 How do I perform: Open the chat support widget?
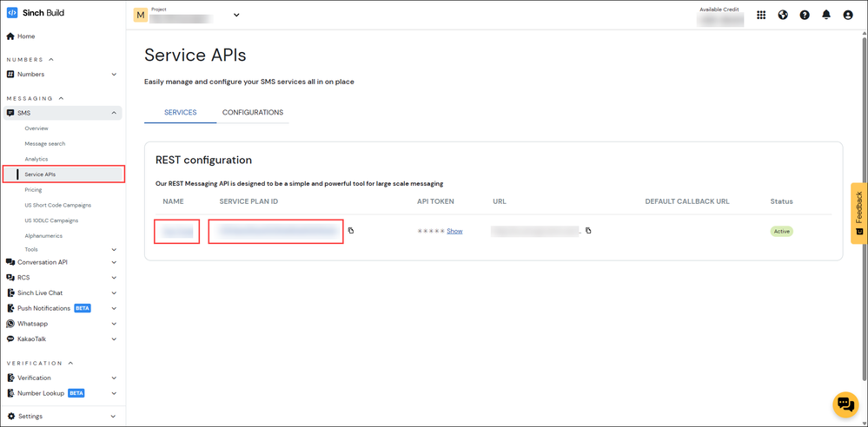(x=845, y=404)
